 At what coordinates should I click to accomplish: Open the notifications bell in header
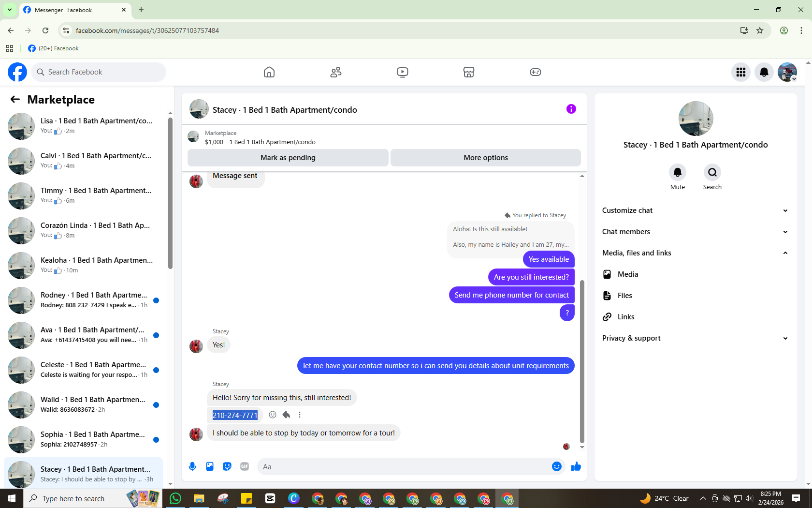pos(764,72)
